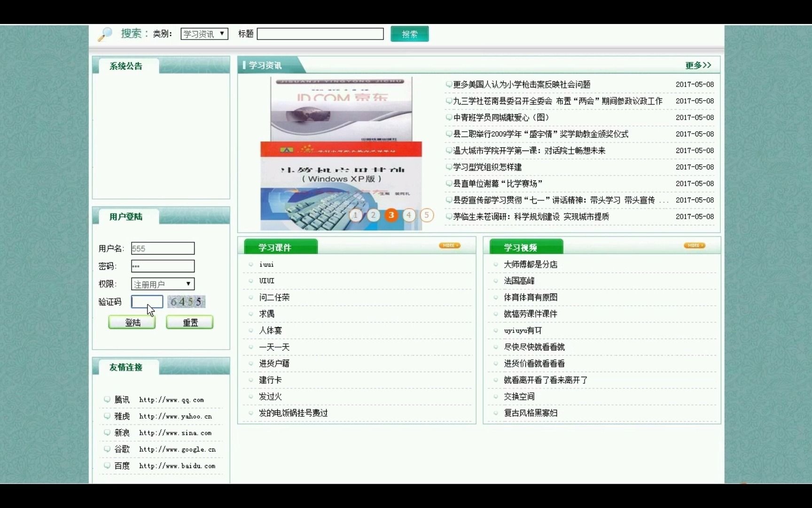Open courseware item 发的电饭锅挂号费过

click(x=293, y=413)
